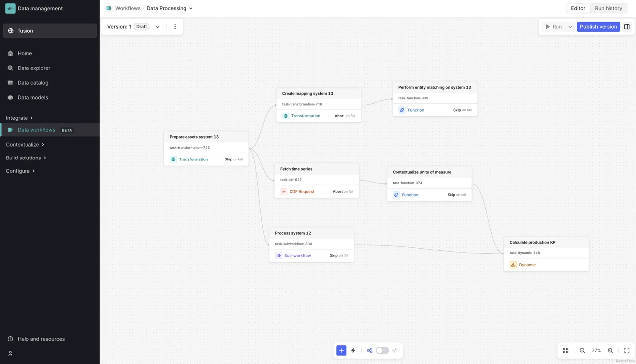Click the Data management logo icon
636x364 pixels.
pyautogui.click(x=10, y=8)
